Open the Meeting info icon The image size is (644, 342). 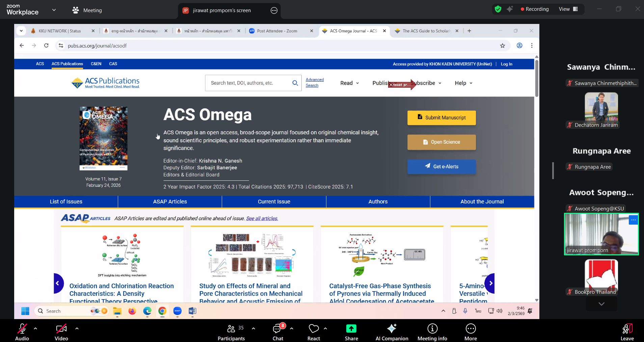(x=432, y=329)
